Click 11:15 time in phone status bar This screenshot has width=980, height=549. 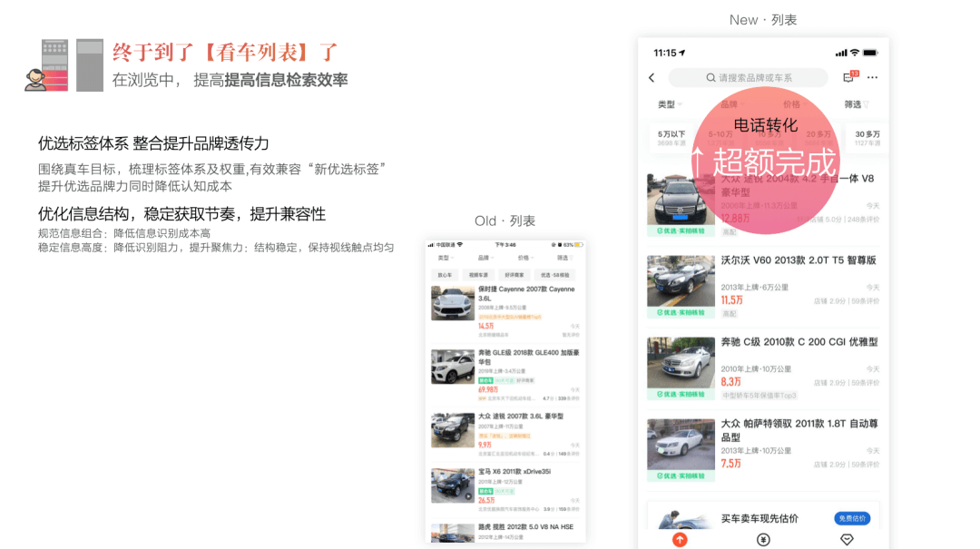665,54
